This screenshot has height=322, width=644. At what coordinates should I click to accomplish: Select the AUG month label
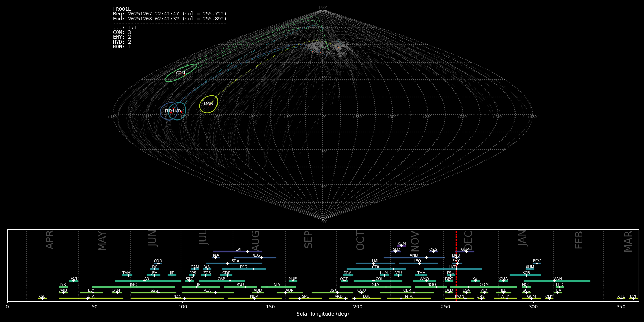pyautogui.click(x=255, y=241)
